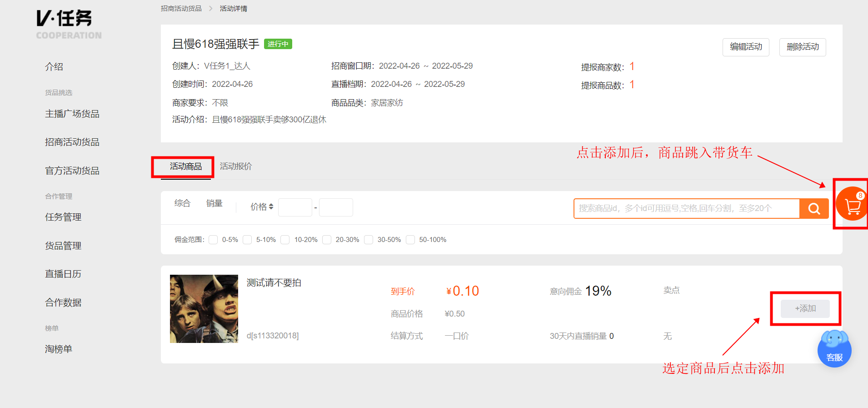The height and width of the screenshot is (408, 868).
Task: Sort products by 销量
Action: tap(215, 203)
